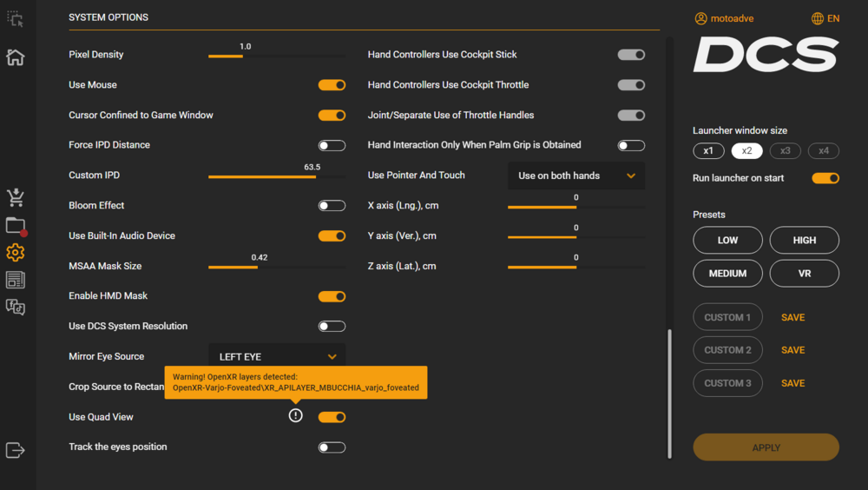Enable Hand Interaction Only When Palm Grip
The image size is (868, 490).
coord(631,145)
